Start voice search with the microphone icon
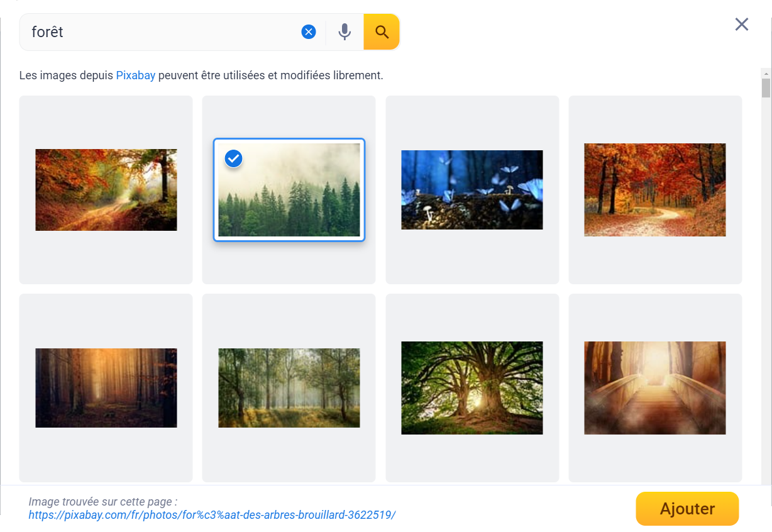Screen dimensions: 772x532 coord(345,32)
